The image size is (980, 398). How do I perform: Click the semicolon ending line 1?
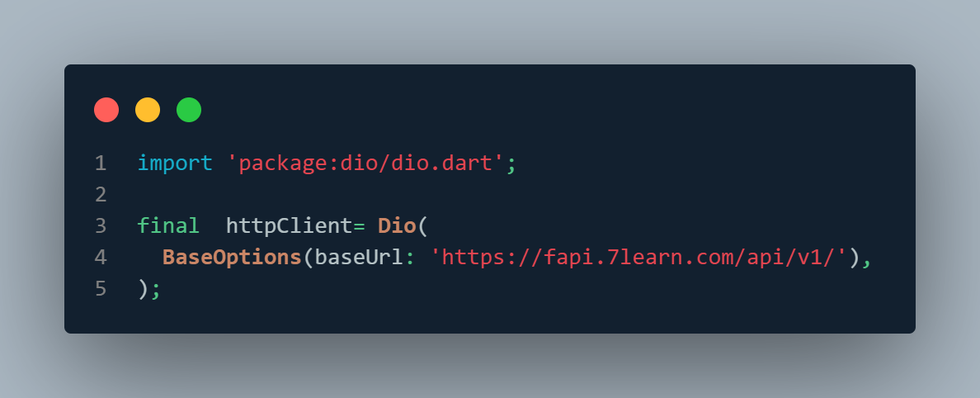(x=511, y=165)
